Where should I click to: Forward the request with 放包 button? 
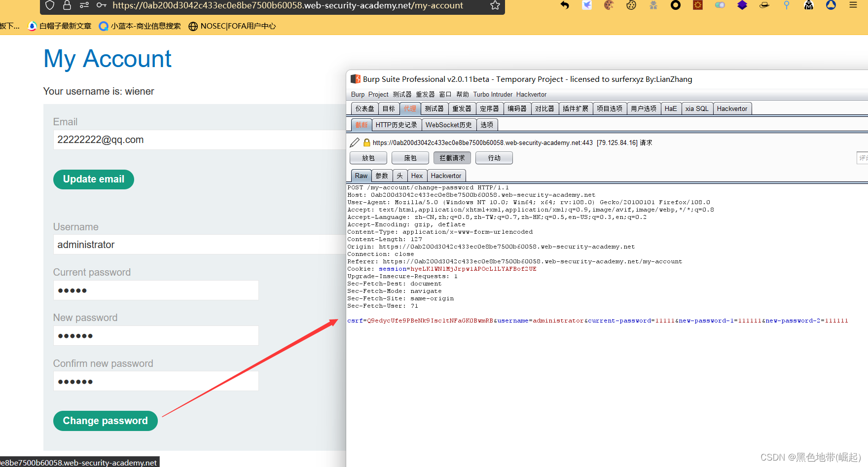(368, 158)
